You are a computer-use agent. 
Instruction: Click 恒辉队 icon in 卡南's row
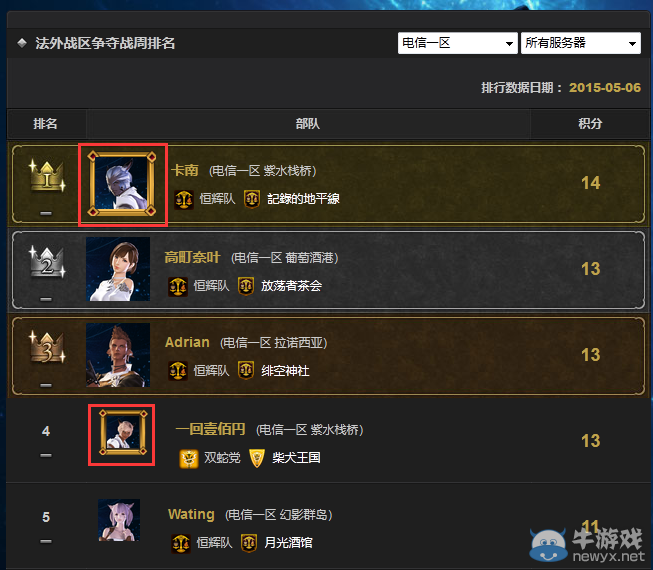click(x=184, y=199)
